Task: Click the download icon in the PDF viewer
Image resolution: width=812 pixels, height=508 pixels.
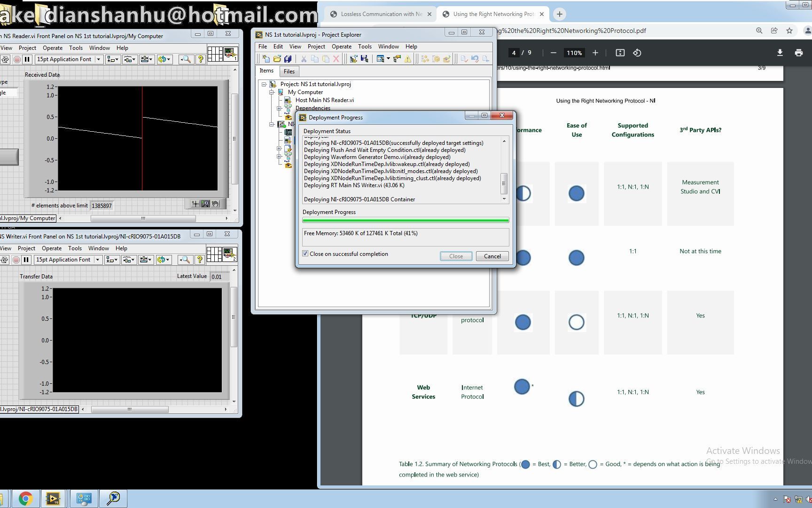Action: [x=780, y=53]
